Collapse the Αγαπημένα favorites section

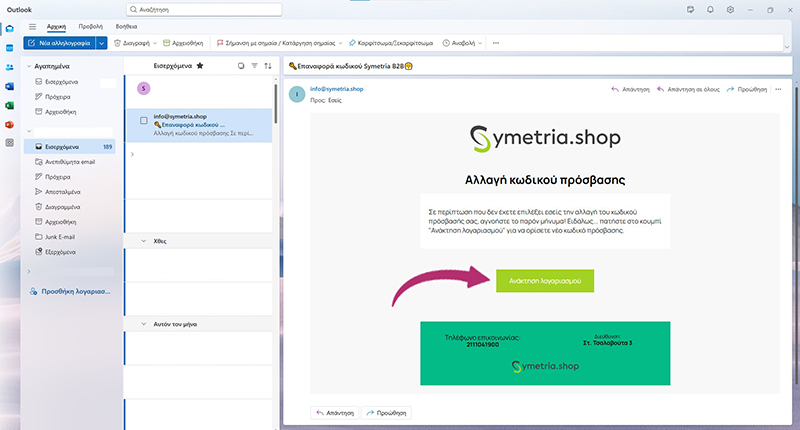pos(29,65)
